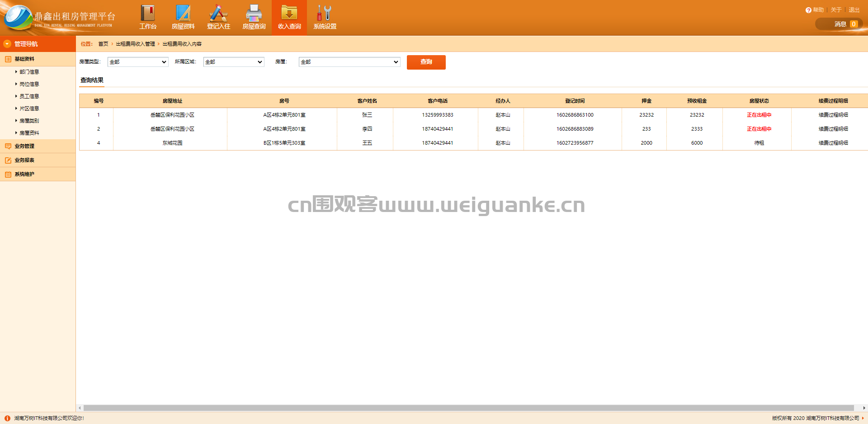Open the 所属区域 dropdown

pyautogui.click(x=234, y=62)
